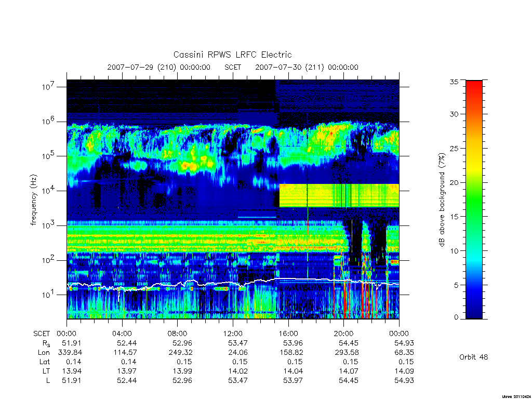Click the Orbit 48 label

(x=474, y=357)
